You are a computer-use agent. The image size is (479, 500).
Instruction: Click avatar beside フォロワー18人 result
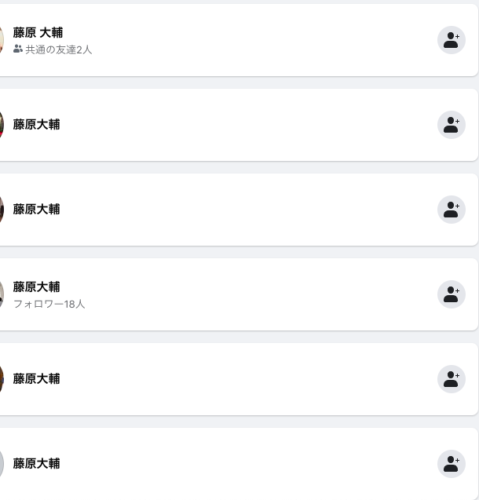tap(2, 294)
